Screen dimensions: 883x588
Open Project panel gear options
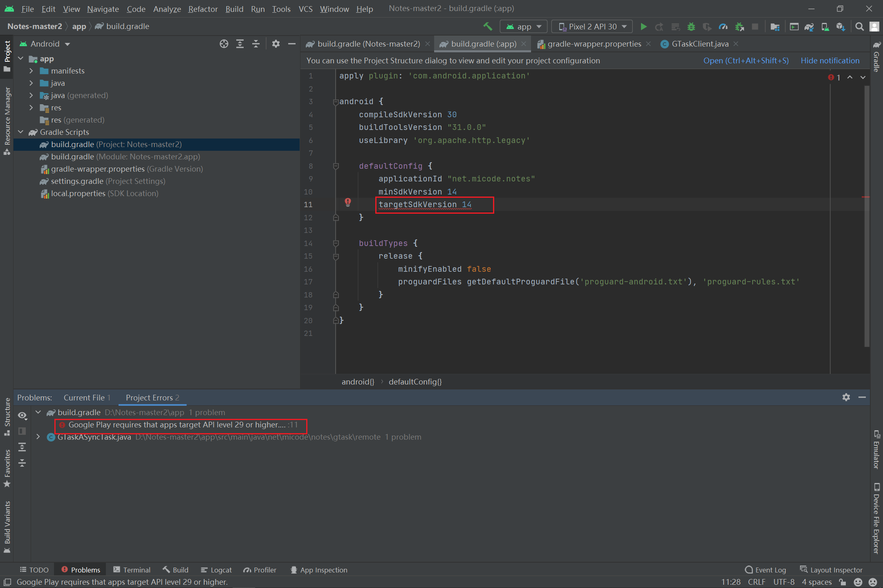pyautogui.click(x=276, y=44)
